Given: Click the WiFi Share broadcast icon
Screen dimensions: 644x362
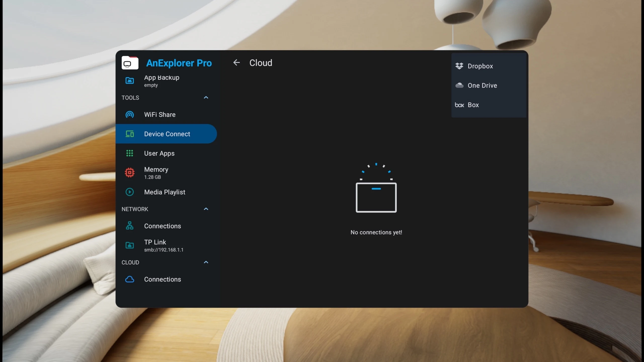Looking at the screenshot, I should (x=130, y=115).
